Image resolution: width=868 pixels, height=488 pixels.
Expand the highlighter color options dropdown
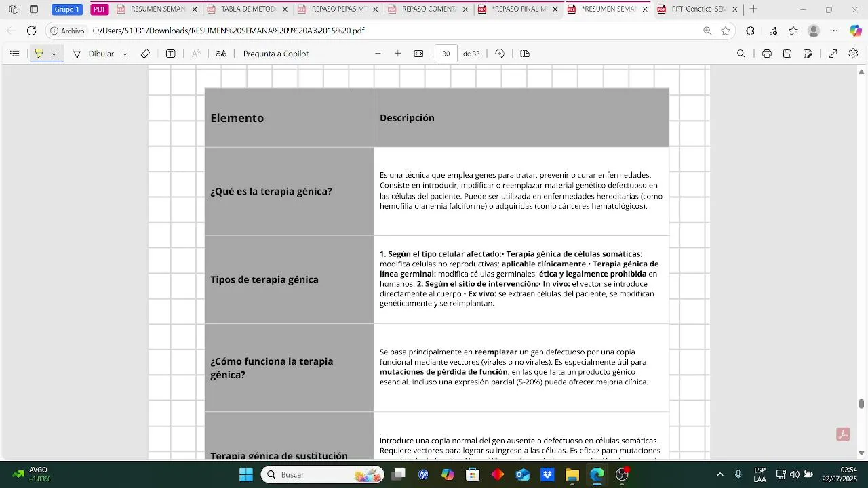pyautogui.click(x=54, y=54)
